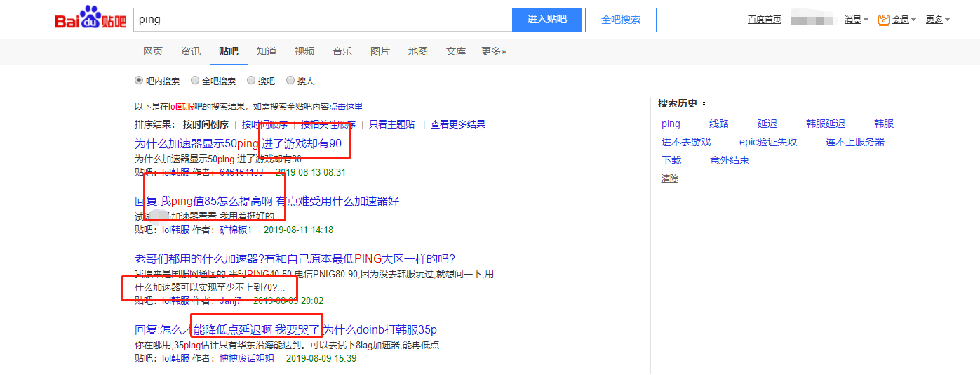
Task: Select history term 延迟
Action: (767, 124)
